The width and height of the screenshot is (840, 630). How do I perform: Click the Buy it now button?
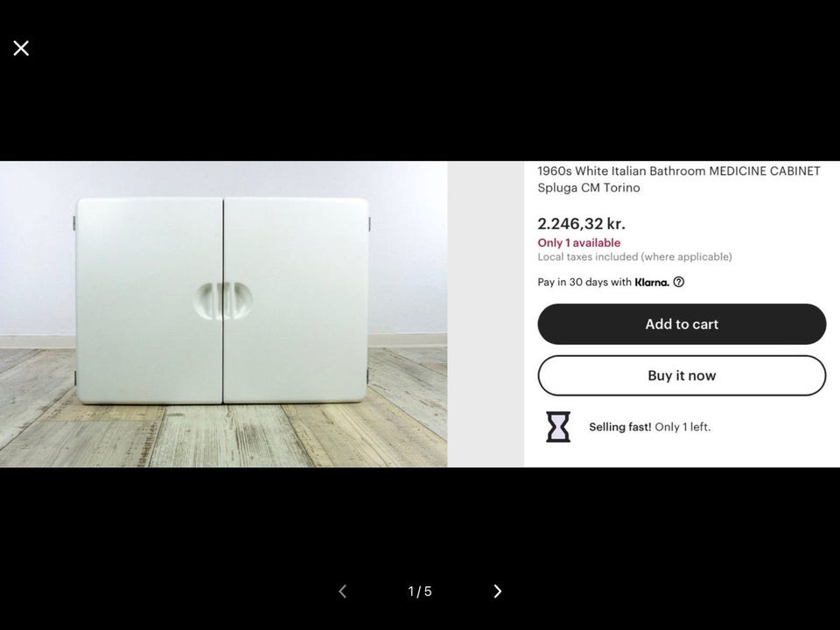click(682, 375)
